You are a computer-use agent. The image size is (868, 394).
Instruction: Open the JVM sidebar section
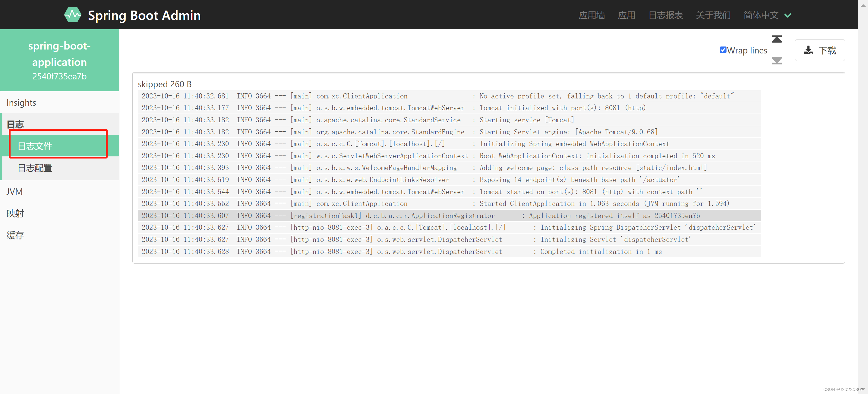(14, 192)
